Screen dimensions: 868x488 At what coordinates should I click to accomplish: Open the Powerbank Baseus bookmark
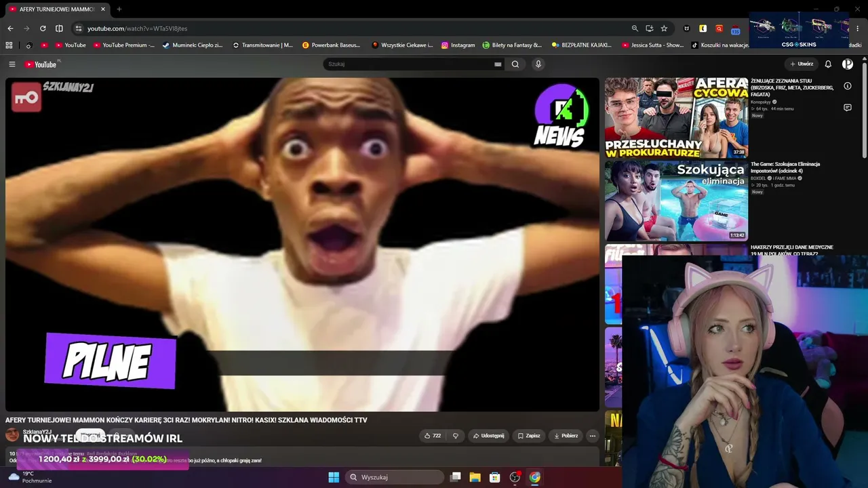(332, 45)
